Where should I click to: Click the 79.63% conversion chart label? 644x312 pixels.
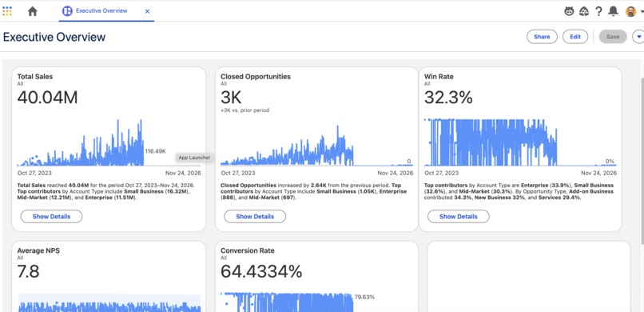tap(364, 297)
